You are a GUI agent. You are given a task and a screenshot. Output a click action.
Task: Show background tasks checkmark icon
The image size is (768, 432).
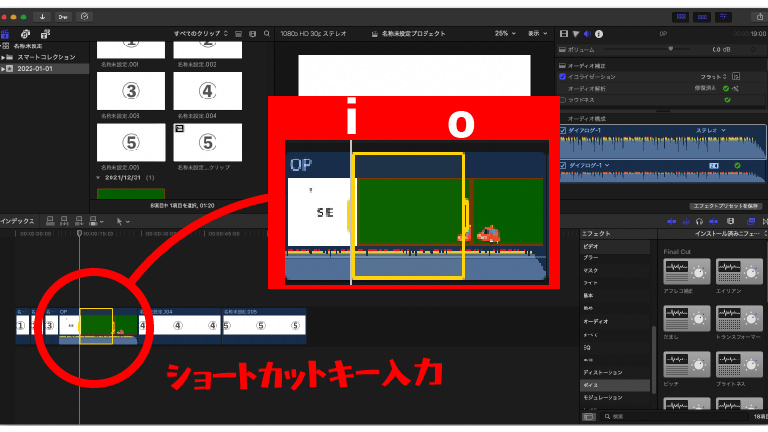[x=84, y=17]
